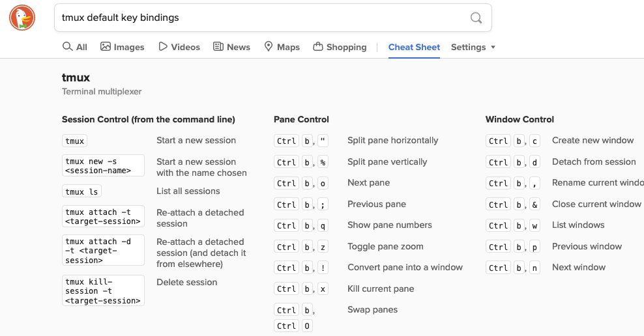Switch to the Cheat Sheet tab

[414, 47]
